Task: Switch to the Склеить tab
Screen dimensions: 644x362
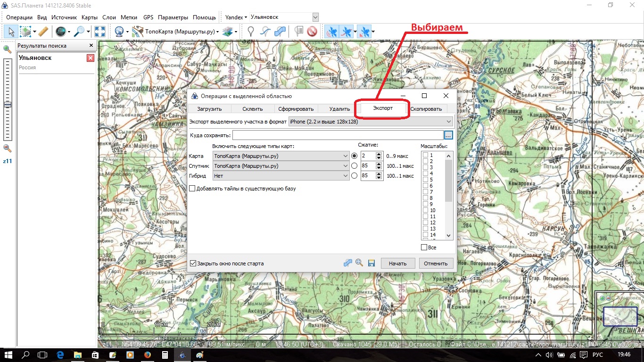Action: point(252,109)
